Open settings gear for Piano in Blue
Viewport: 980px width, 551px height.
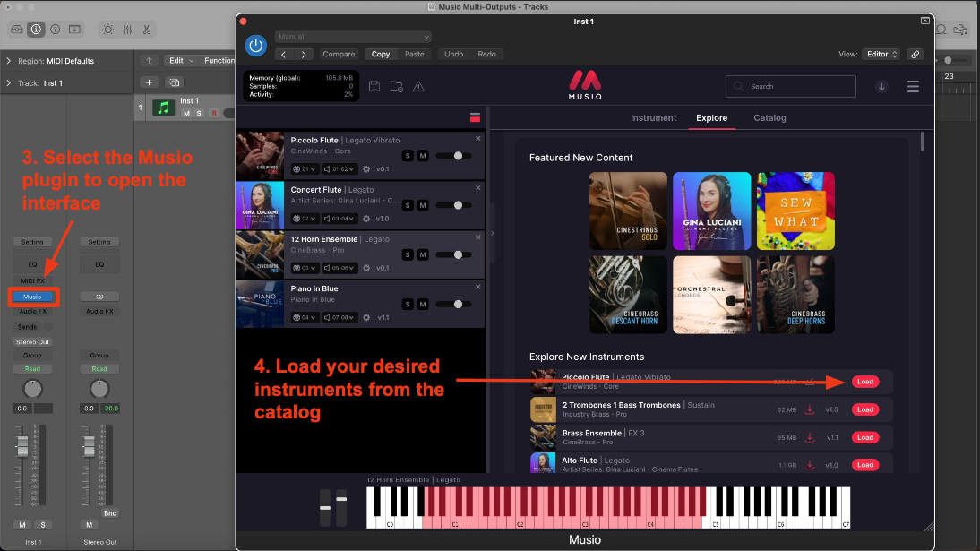tap(366, 317)
